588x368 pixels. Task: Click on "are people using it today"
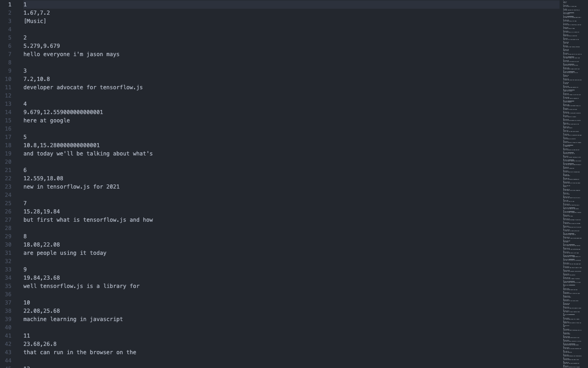tap(65, 253)
